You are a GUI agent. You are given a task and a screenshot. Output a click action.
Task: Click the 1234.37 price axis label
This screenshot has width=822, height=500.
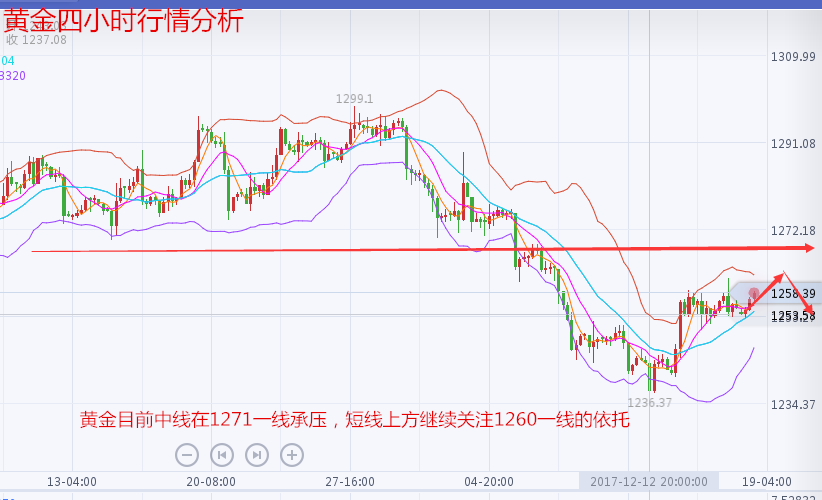coord(793,404)
